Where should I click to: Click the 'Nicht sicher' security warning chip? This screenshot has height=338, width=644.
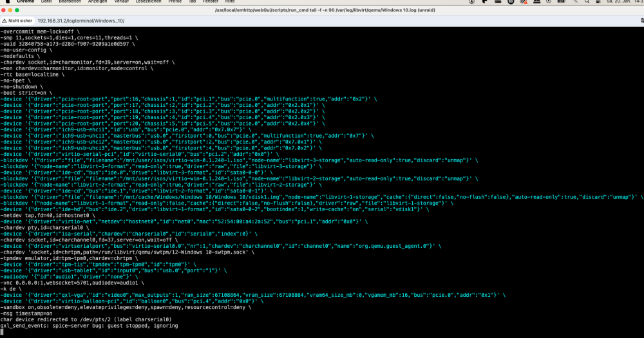tap(17, 21)
